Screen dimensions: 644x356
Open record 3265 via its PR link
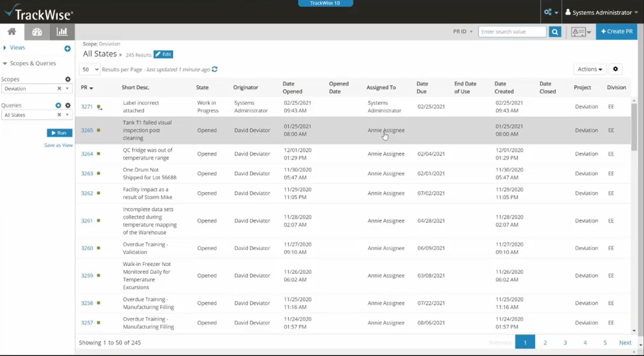(87, 130)
